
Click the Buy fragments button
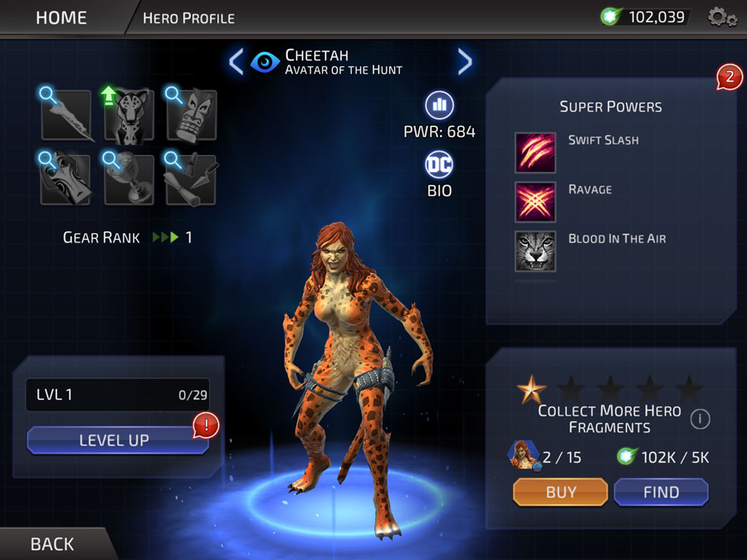[560, 492]
